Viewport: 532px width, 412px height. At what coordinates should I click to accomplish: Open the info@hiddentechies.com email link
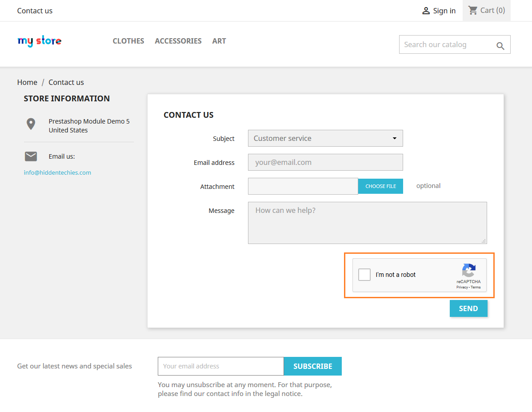pyautogui.click(x=57, y=172)
